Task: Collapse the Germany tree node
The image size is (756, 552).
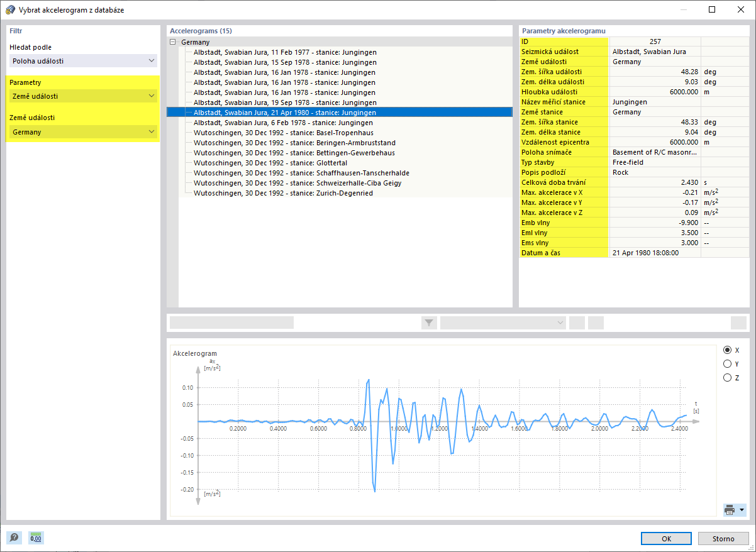Action: (173, 42)
